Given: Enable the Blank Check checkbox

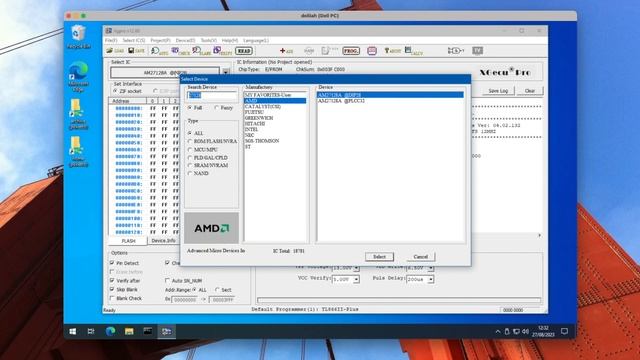Looking at the screenshot, I should click(112, 298).
